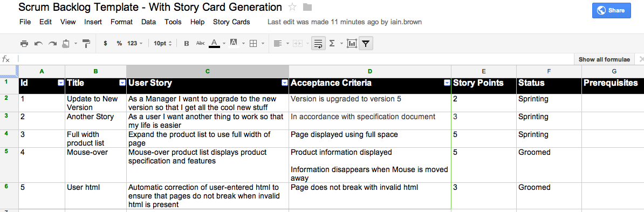644x212 pixels.
Task: Toggle the filter funnel button
Action: pos(366,43)
